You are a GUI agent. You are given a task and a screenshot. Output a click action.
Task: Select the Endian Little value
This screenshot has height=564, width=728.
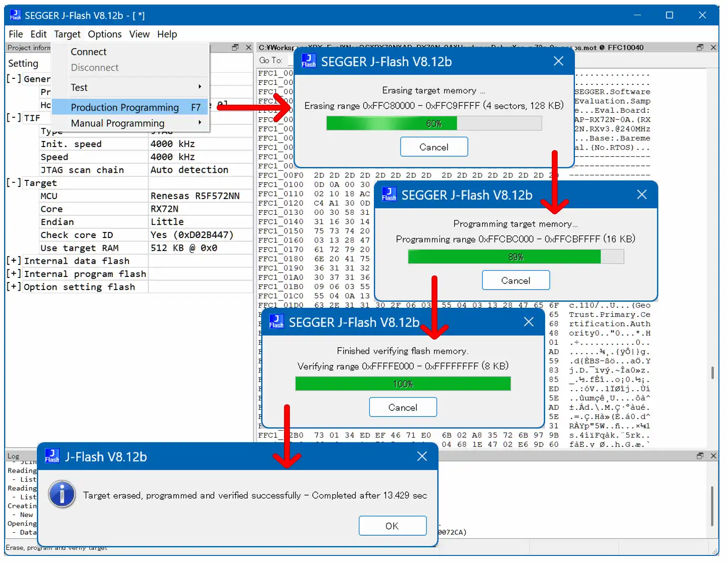201,222
